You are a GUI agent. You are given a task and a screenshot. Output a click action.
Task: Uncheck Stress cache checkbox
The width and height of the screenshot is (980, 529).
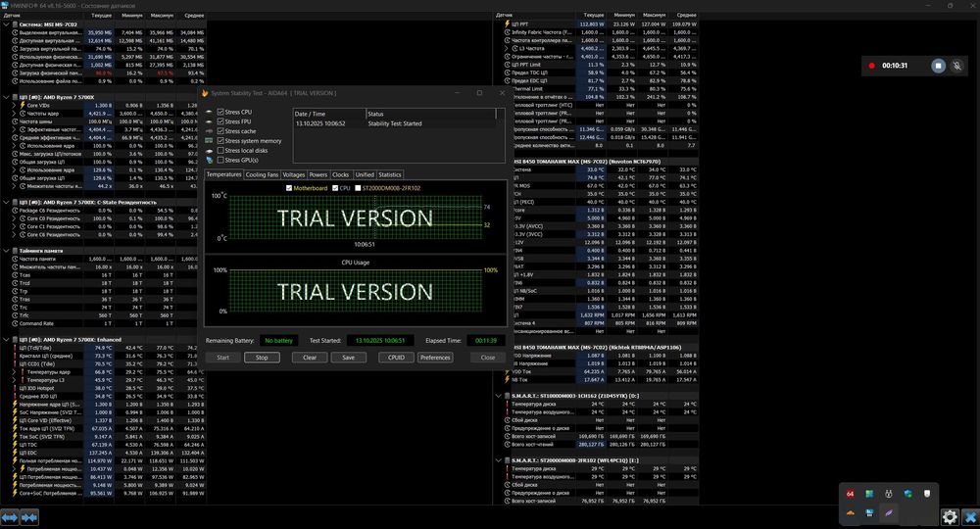pos(220,131)
